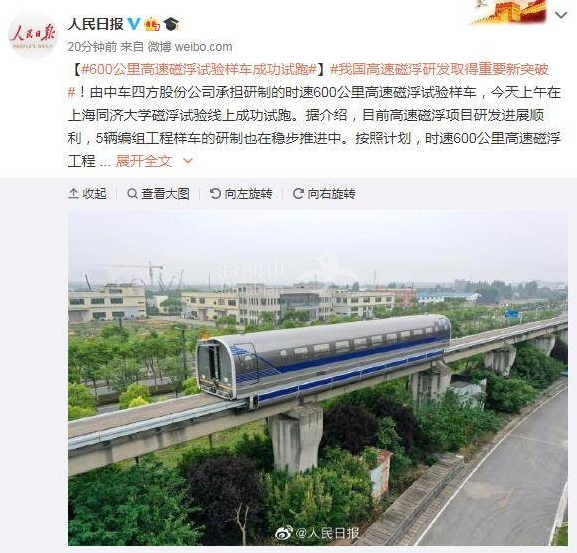Open the 人民日报 profile avatar

click(x=33, y=35)
